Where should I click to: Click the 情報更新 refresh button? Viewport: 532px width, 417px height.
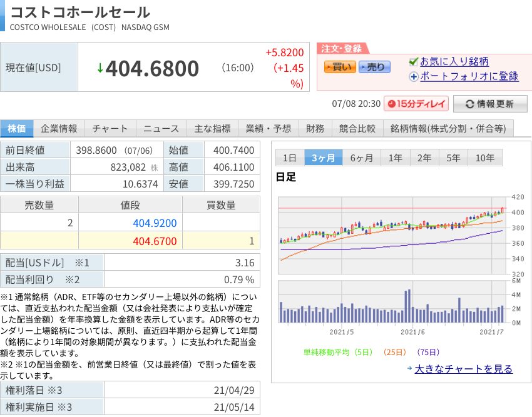490,104
